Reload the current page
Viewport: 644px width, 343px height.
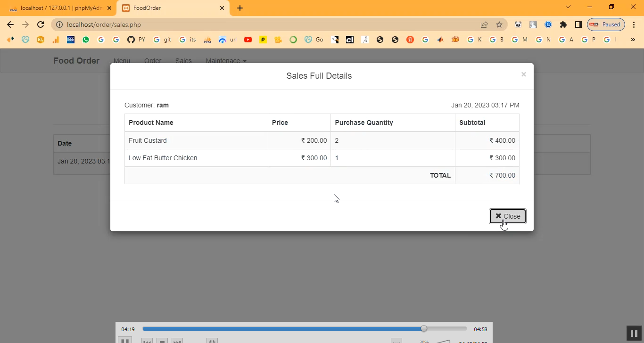[x=41, y=24]
